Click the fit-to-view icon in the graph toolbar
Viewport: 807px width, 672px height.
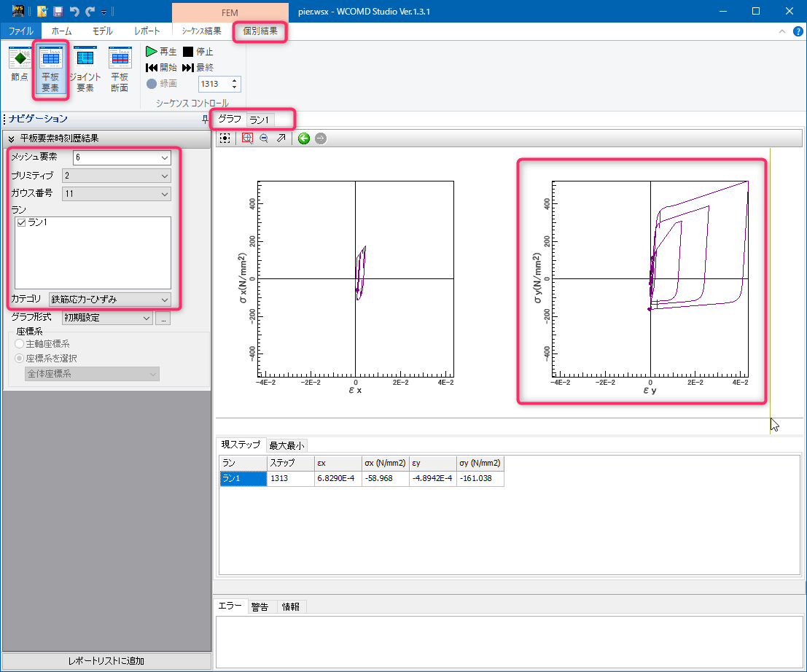pos(225,138)
